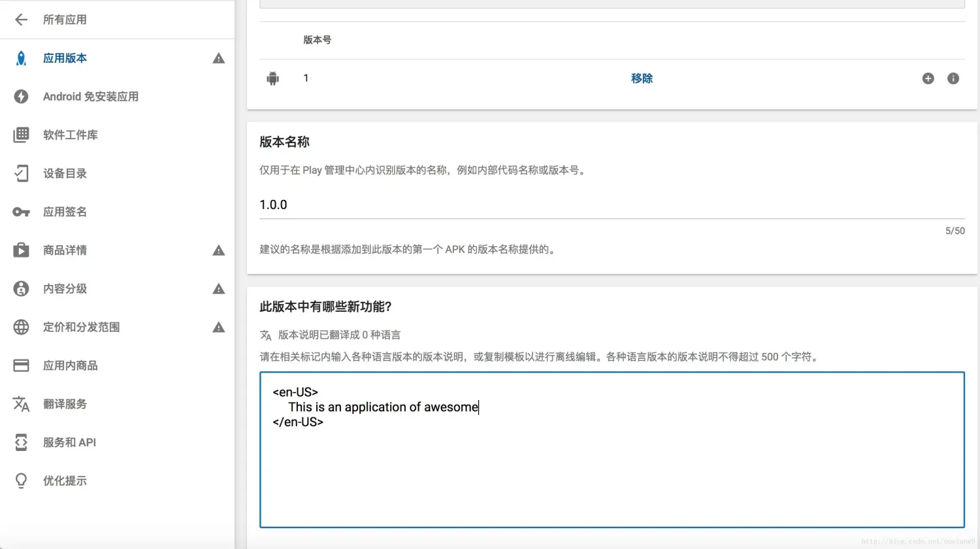Viewport: 980px width, 549px height.
Task: Click the translate icon beside 版本说明已翻译成
Action: click(x=265, y=335)
